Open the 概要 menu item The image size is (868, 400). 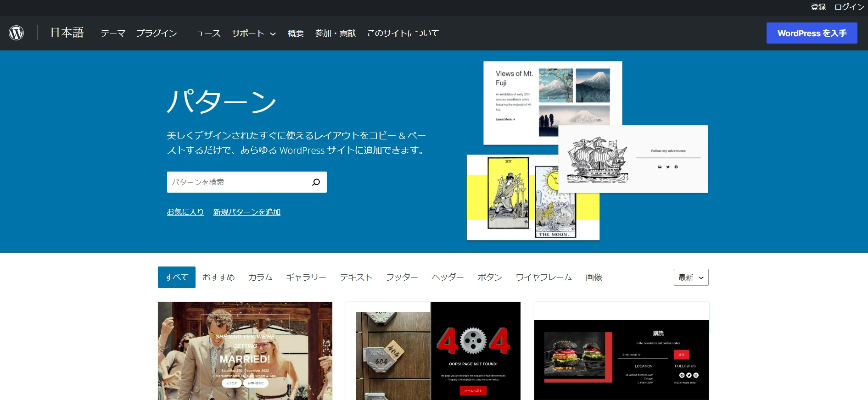click(x=296, y=33)
